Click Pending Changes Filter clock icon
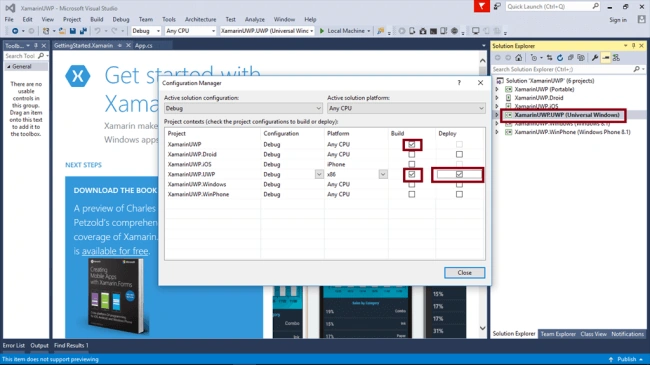 click(534, 58)
